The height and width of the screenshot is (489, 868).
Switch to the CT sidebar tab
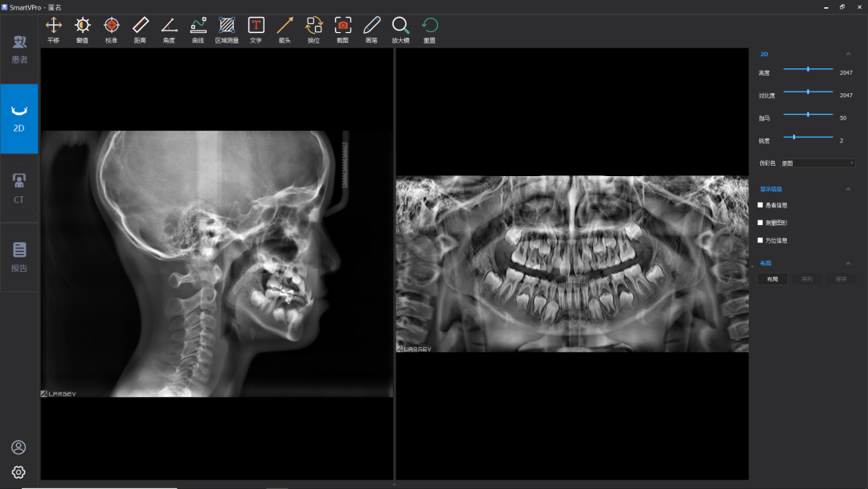click(19, 188)
